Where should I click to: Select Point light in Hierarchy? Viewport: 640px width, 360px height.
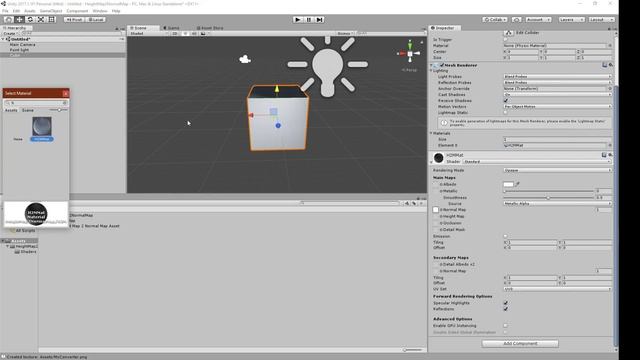[x=19, y=50]
